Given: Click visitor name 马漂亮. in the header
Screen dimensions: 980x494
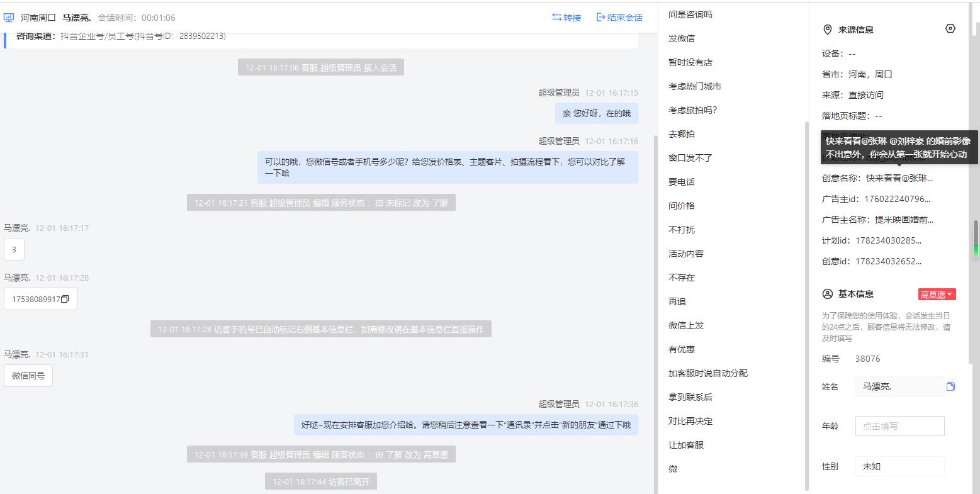Looking at the screenshot, I should tap(76, 18).
